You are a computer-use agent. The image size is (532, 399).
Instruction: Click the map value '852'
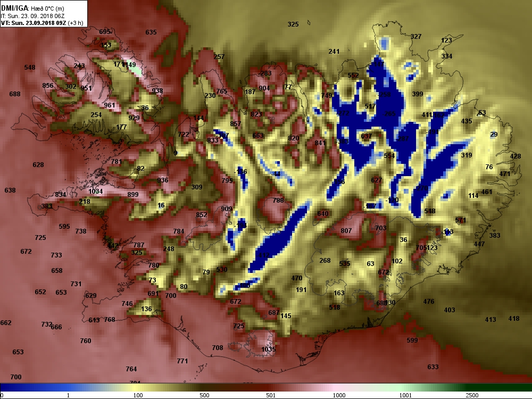201,215
